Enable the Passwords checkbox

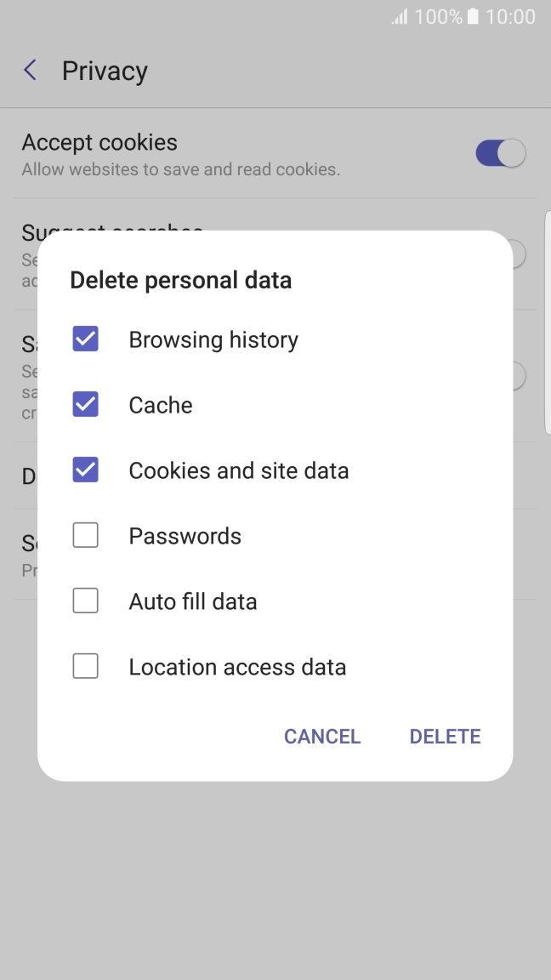point(85,535)
